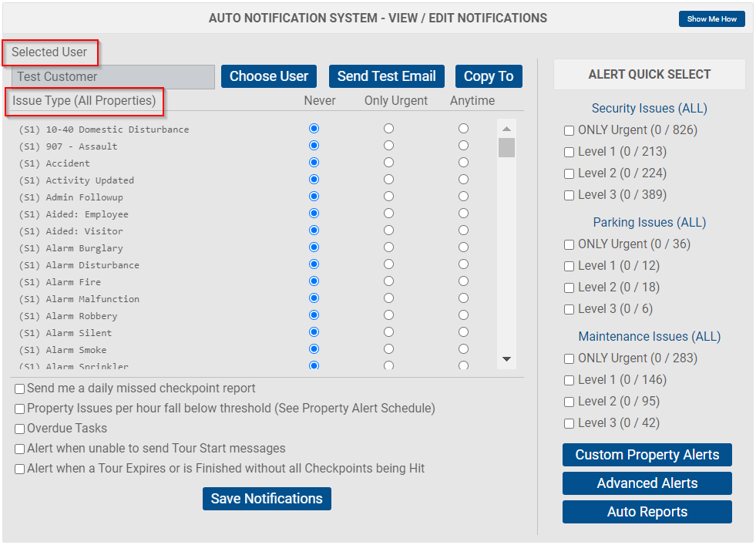Select Only Urgent for Alarm Fire
The width and height of the screenshot is (756, 545).
[388, 281]
